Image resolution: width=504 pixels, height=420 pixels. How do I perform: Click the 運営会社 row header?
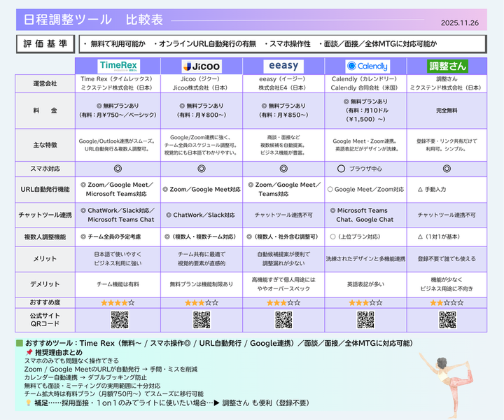[45, 83]
